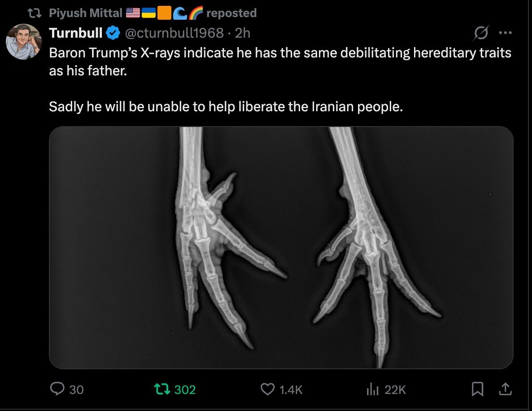Click the green repost arrows icon

[162, 389]
